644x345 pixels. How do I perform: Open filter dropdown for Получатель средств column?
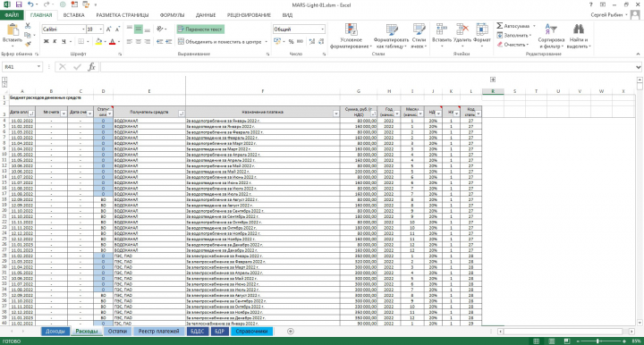[181, 114]
